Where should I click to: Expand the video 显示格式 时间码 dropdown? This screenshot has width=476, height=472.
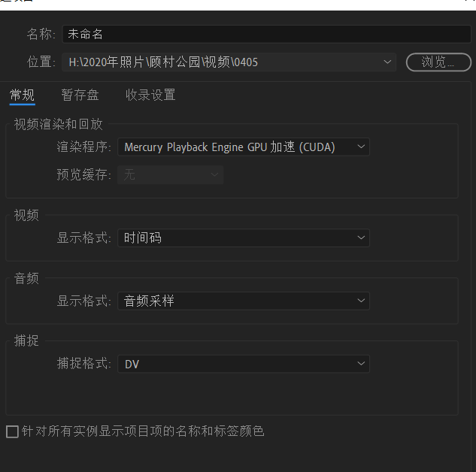click(x=233, y=238)
